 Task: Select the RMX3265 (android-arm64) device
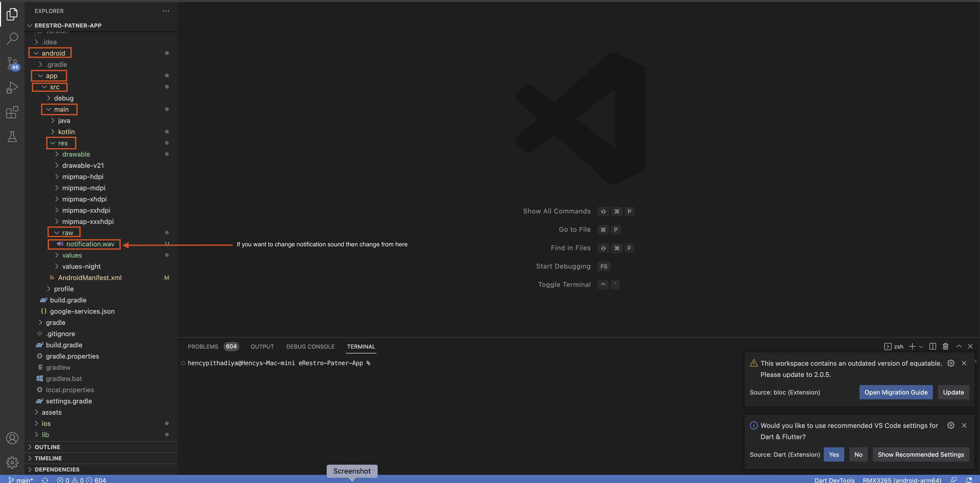902,480
